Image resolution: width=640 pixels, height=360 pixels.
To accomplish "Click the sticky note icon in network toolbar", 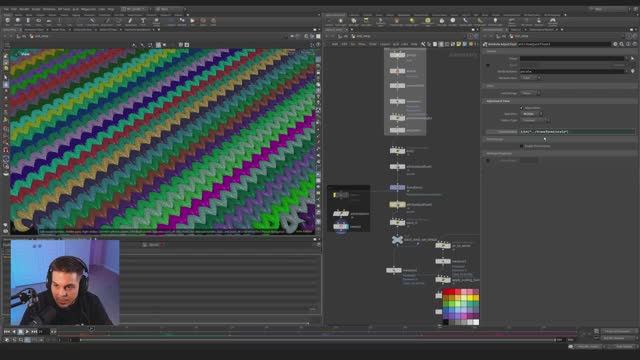I will tap(459, 44).
